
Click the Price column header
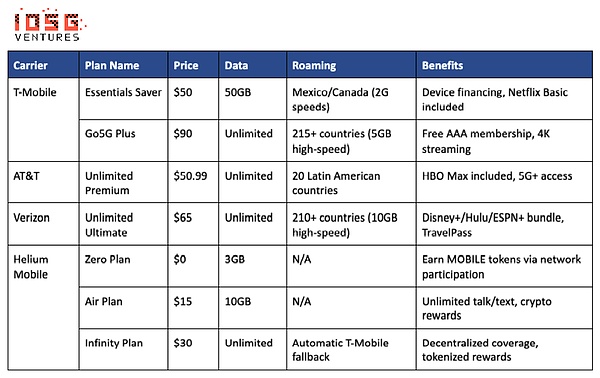193,65
